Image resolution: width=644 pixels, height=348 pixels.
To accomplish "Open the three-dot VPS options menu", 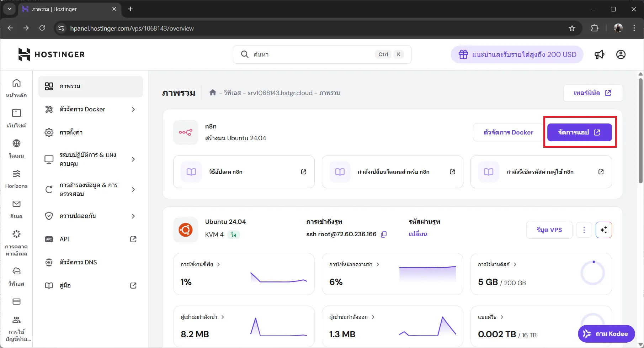I will pos(584,230).
